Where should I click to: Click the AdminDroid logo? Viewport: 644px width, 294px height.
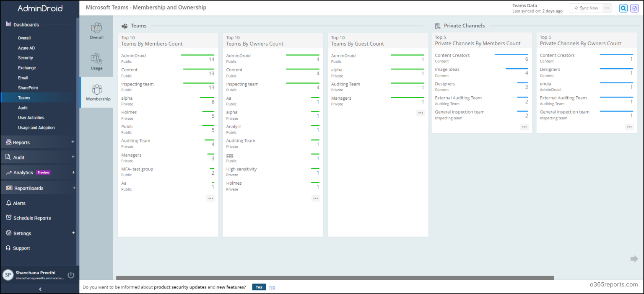click(x=40, y=8)
